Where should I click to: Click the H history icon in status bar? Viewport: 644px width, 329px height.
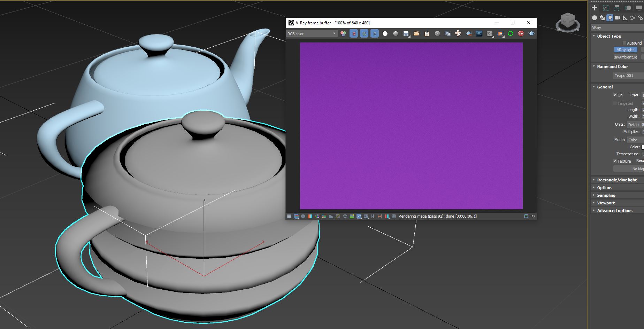[373, 216]
